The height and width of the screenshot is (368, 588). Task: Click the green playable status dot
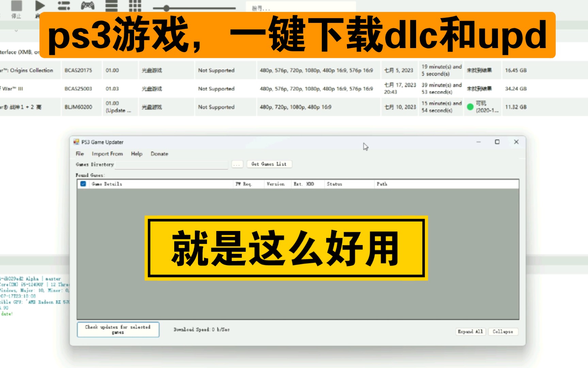(470, 107)
